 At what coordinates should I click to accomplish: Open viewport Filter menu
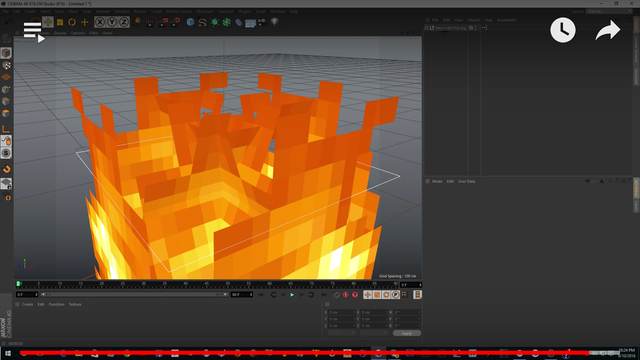point(94,33)
